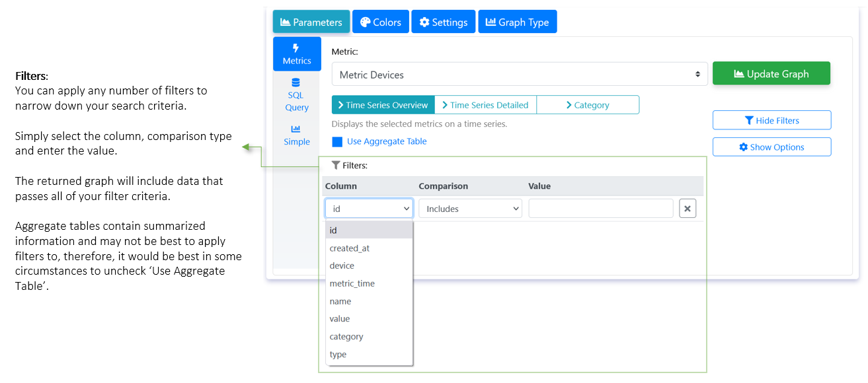This screenshot has height=383, width=868.
Task: Open the Parameters tab
Action: pos(311,22)
